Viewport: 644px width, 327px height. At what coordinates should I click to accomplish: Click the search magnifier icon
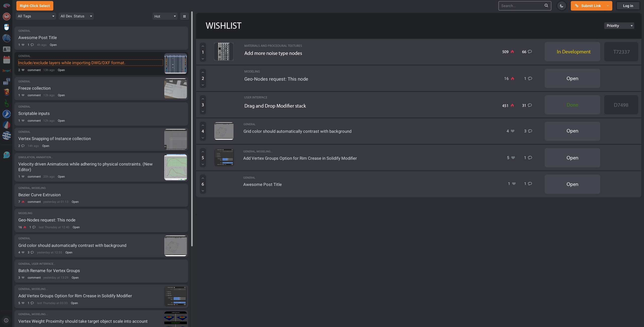(546, 6)
